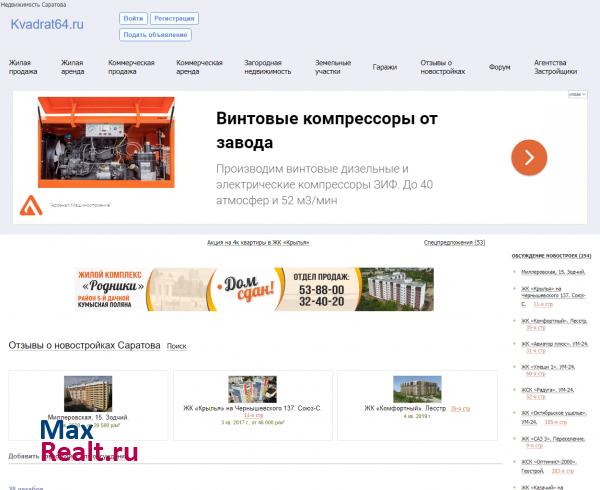
Task: Open Миллеровская, 15. Зодчий in the sidebar list
Action: [553, 272]
